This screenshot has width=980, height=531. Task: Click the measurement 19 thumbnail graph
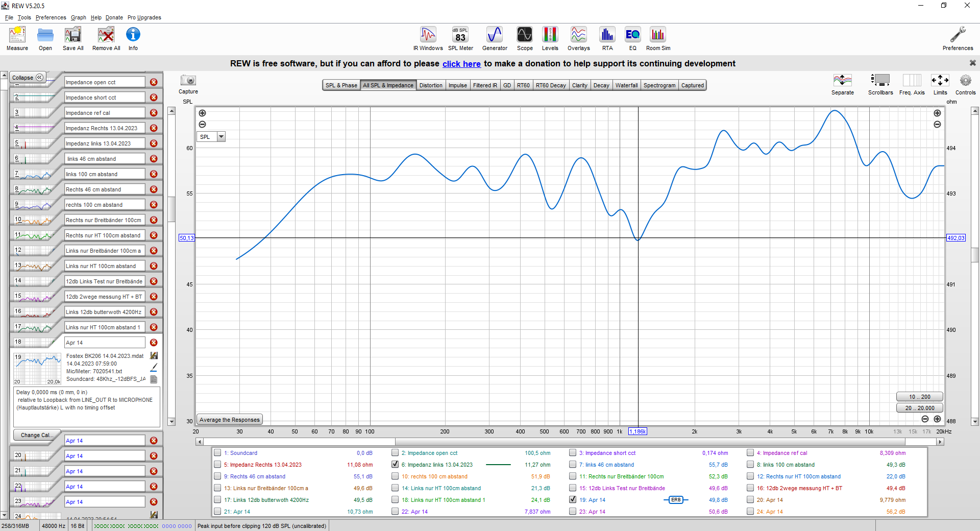tap(37, 368)
